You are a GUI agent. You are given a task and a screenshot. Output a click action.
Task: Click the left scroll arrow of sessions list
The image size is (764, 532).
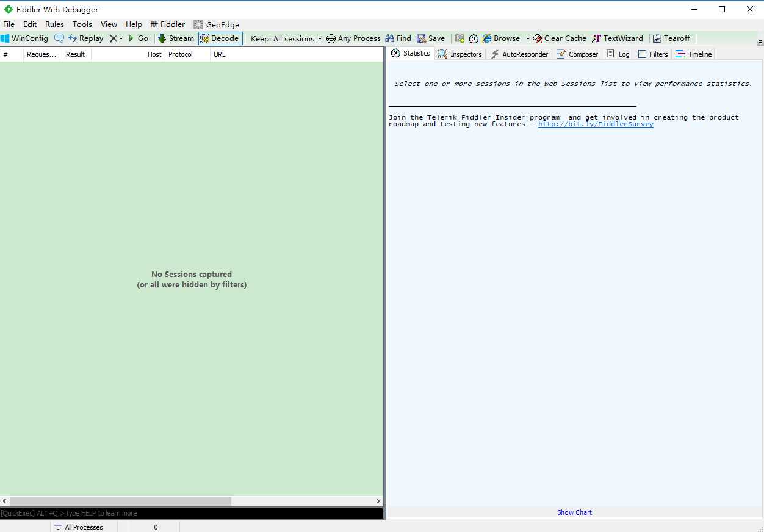[x=5, y=501]
